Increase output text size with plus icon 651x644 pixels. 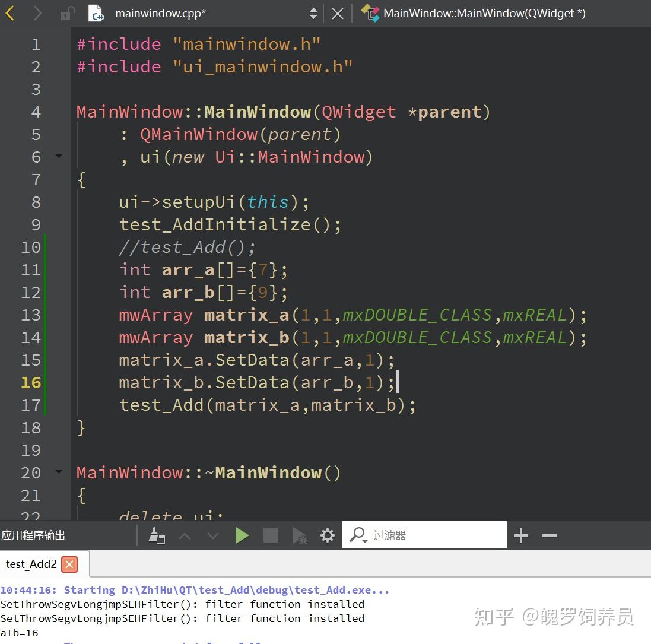[x=520, y=535]
